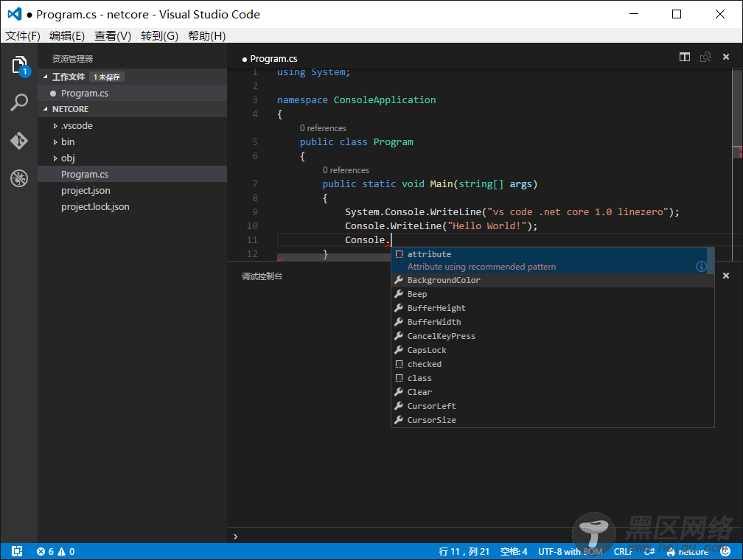Choose Beep from suggestions
Image resolution: width=743 pixels, height=560 pixels.
(553, 294)
